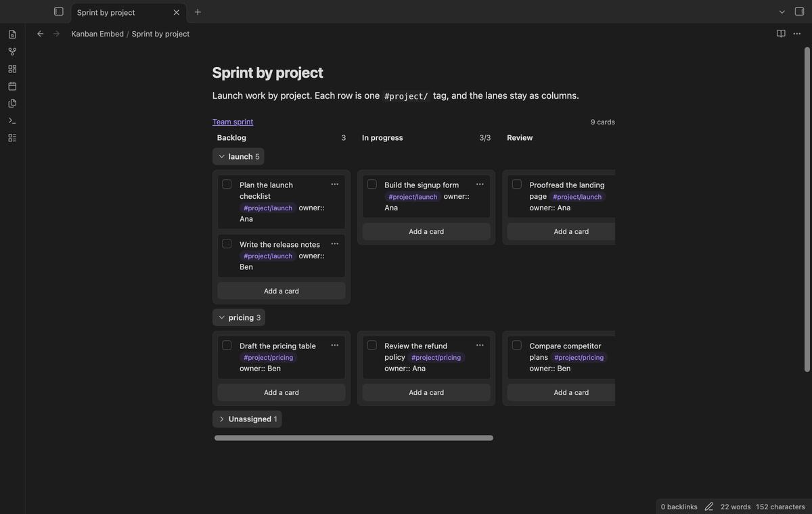Click the checklist icon in left ribbon
The image size is (812, 514).
point(12,138)
